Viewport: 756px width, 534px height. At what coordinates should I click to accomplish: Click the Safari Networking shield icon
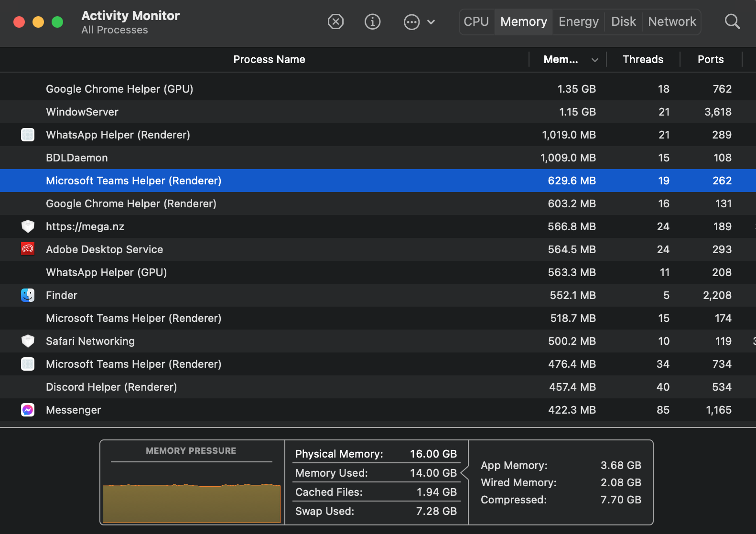pos(28,341)
